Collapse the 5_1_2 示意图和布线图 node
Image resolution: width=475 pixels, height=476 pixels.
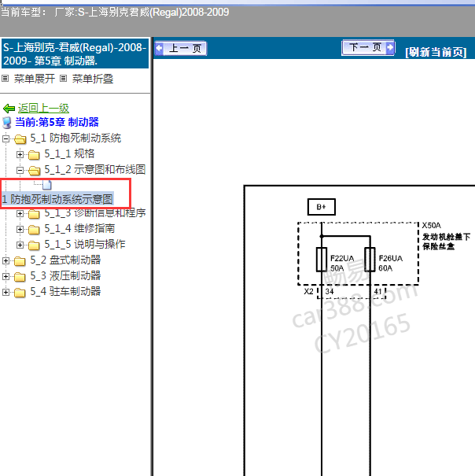pyautogui.click(x=20, y=170)
